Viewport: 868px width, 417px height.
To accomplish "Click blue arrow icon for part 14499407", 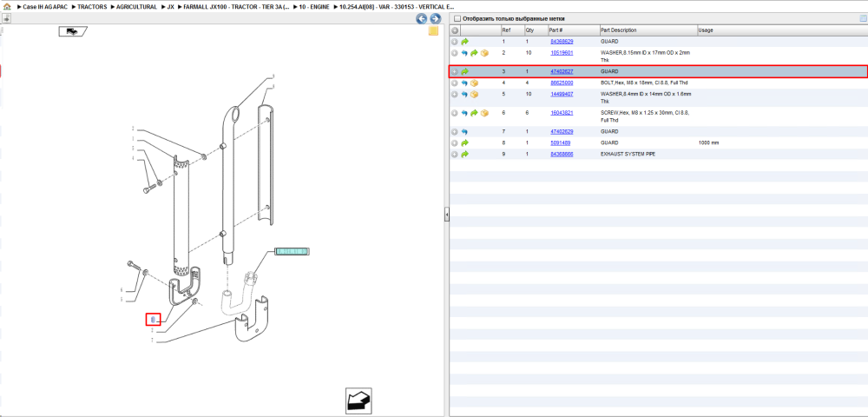I will pos(464,95).
